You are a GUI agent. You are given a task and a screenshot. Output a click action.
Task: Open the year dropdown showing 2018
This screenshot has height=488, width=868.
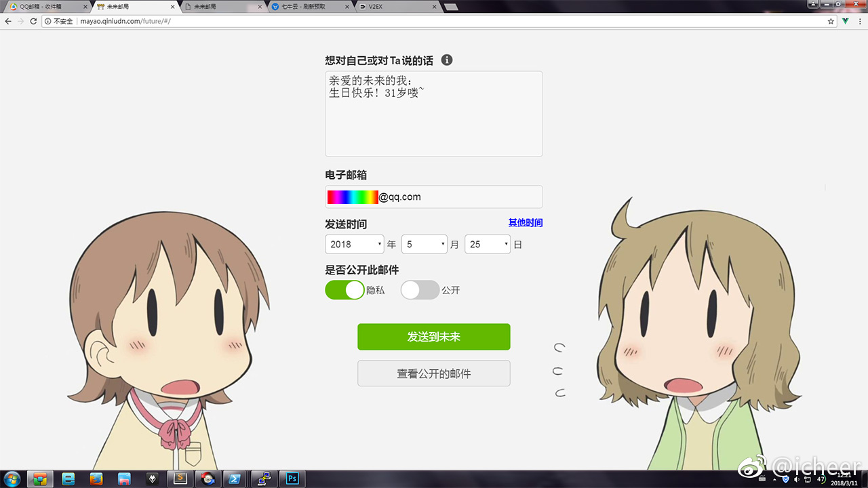(354, 244)
